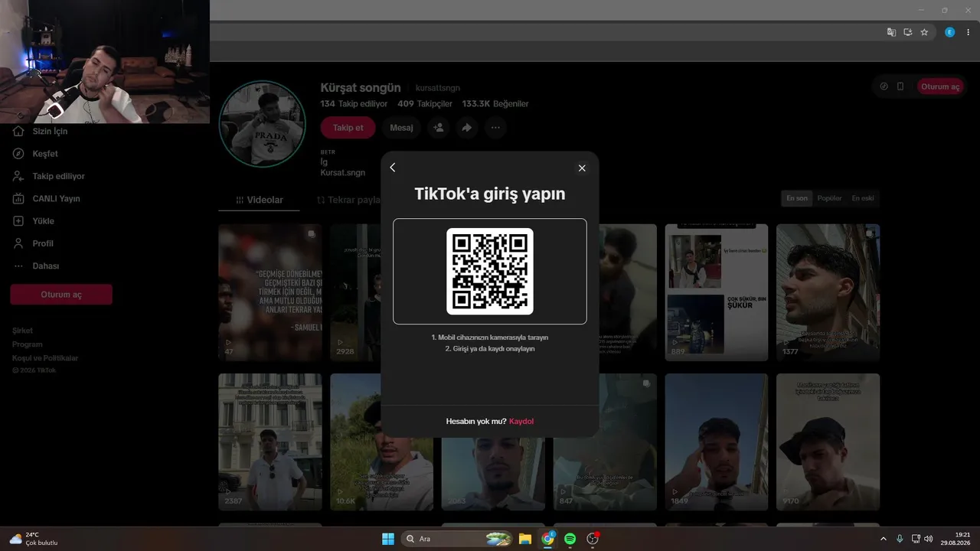Click Chrome icon in taskbar
The image size is (980, 551).
coord(548,539)
